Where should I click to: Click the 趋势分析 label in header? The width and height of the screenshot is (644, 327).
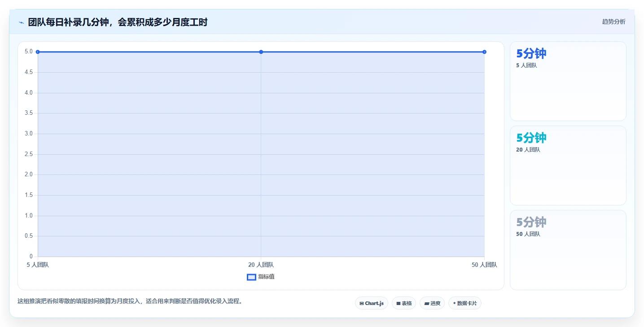(613, 22)
